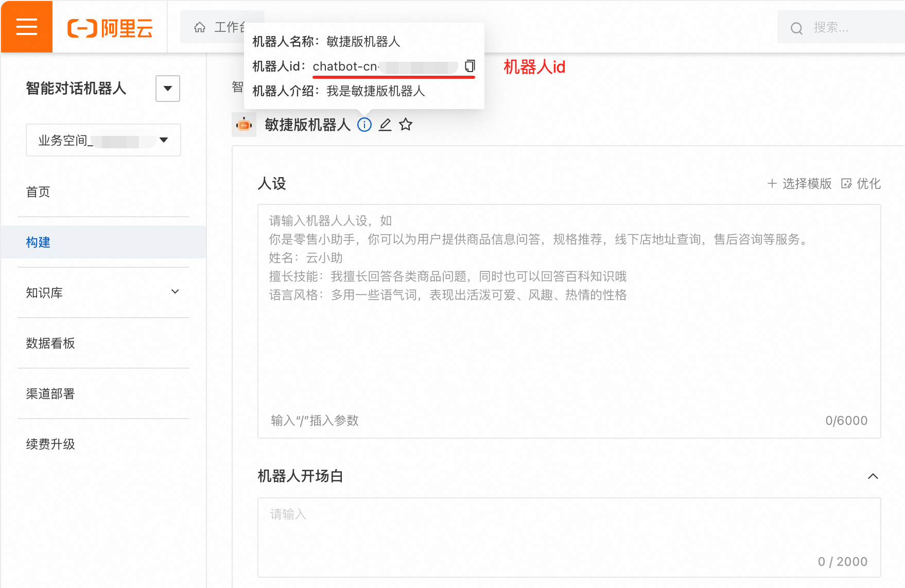Click the 机器人名称 line in tooltip
Screen dimensions: 905x588
[326, 42]
